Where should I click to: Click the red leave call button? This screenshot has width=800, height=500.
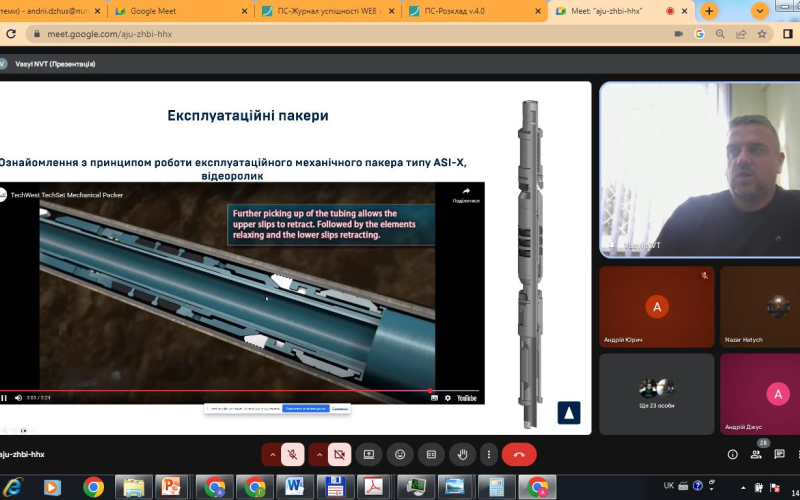[x=519, y=454]
